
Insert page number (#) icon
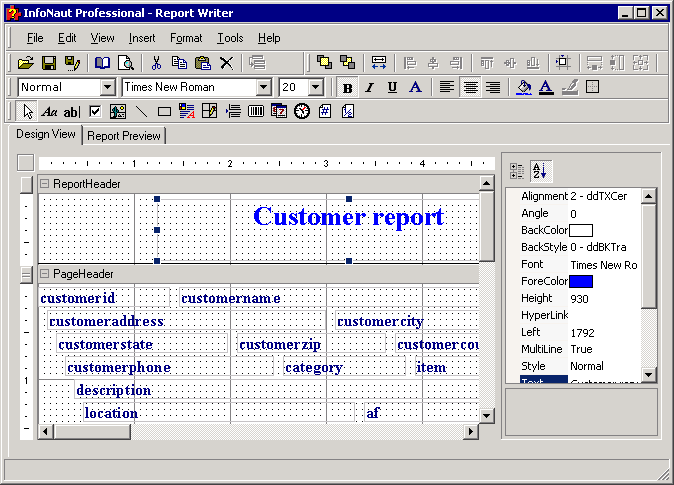point(325,111)
